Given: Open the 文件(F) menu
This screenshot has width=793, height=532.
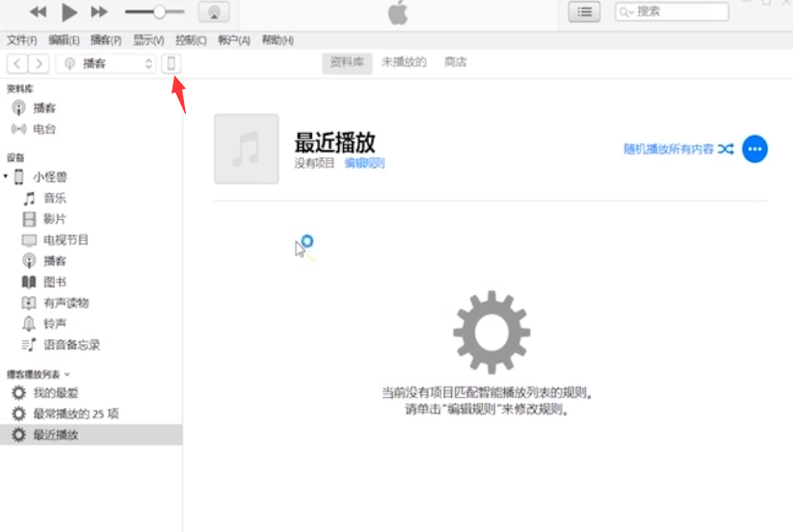Looking at the screenshot, I should (22, 40).
